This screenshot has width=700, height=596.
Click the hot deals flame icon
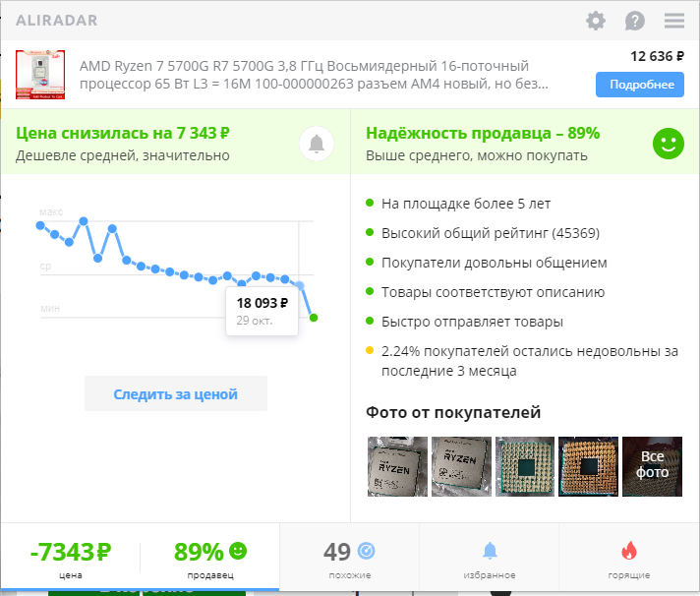coord(629,551)
